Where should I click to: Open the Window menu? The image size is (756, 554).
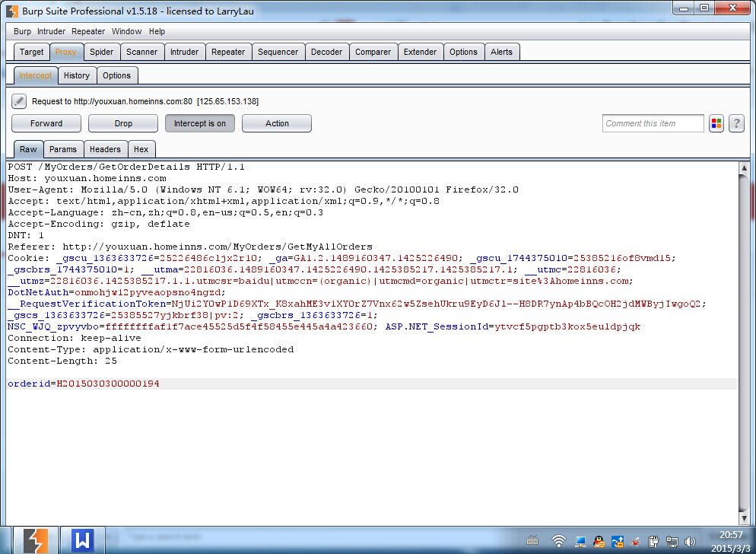pos(126,31)
